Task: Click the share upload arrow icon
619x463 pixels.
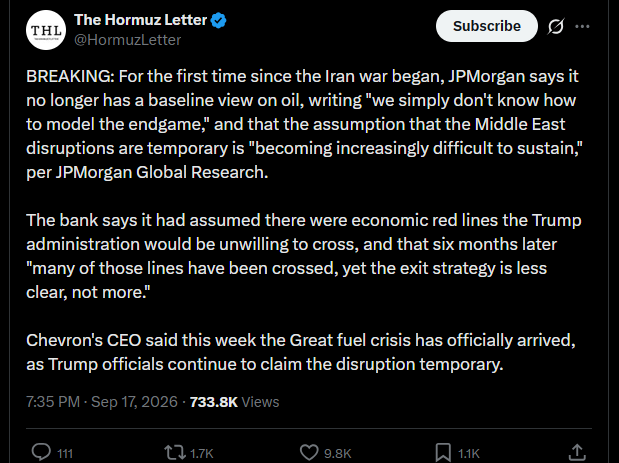Action: (x=577, y=452)
